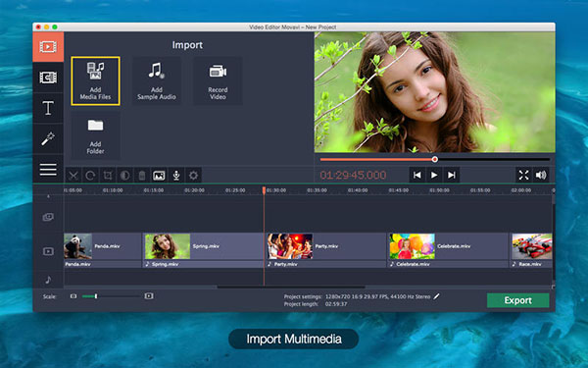The height and width of the screenshot is (368, 588).
Task: Select the Spring.mkv clip thumbnail
Action: click(x=168, y=246)
